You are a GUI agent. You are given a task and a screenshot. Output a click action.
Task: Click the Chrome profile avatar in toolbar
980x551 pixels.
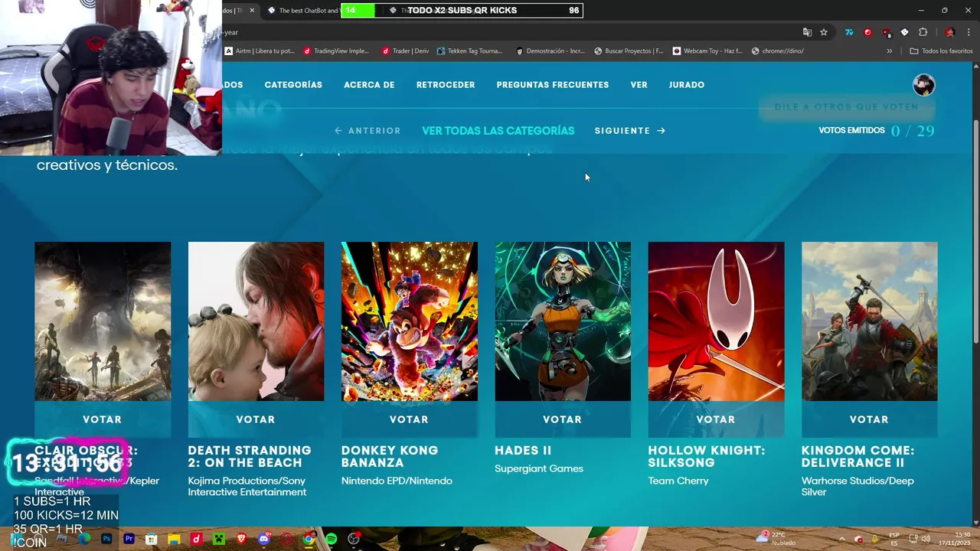(x=950, y=32)
